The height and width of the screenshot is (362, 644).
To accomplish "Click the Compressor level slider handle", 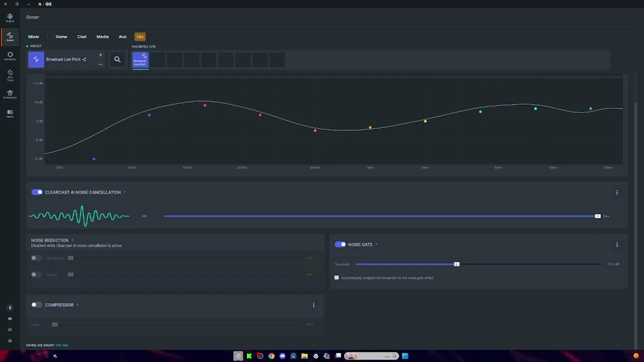I will (55, 324).
